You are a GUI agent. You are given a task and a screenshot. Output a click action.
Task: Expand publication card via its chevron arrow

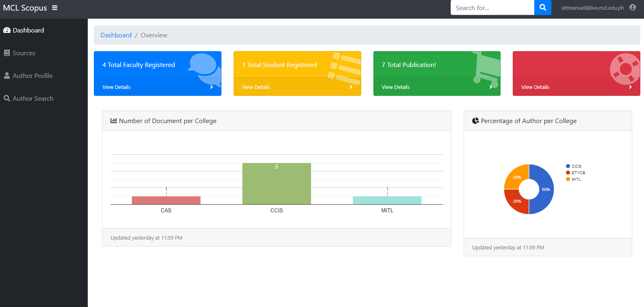click(491, 87)
